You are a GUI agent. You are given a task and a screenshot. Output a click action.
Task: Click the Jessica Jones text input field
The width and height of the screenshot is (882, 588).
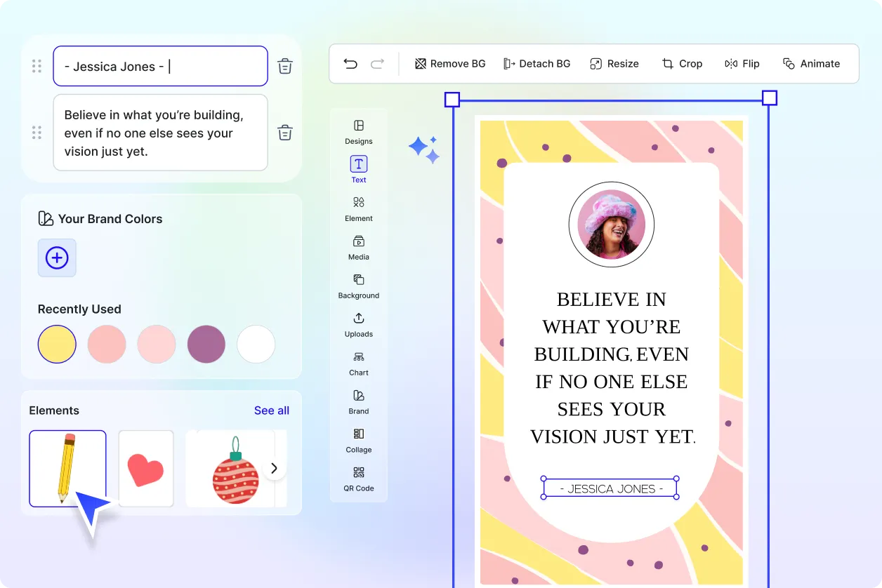click(160, 67)
